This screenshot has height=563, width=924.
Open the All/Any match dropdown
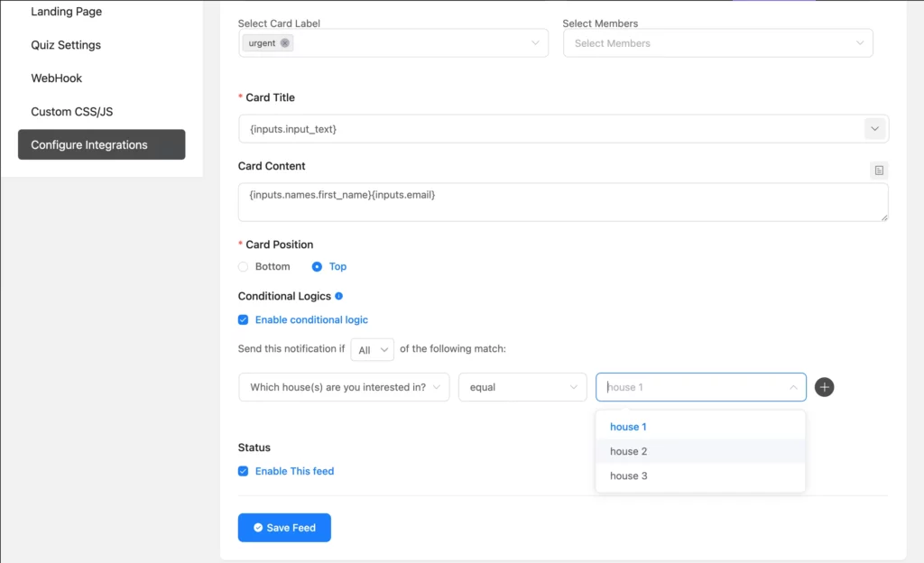372,350
